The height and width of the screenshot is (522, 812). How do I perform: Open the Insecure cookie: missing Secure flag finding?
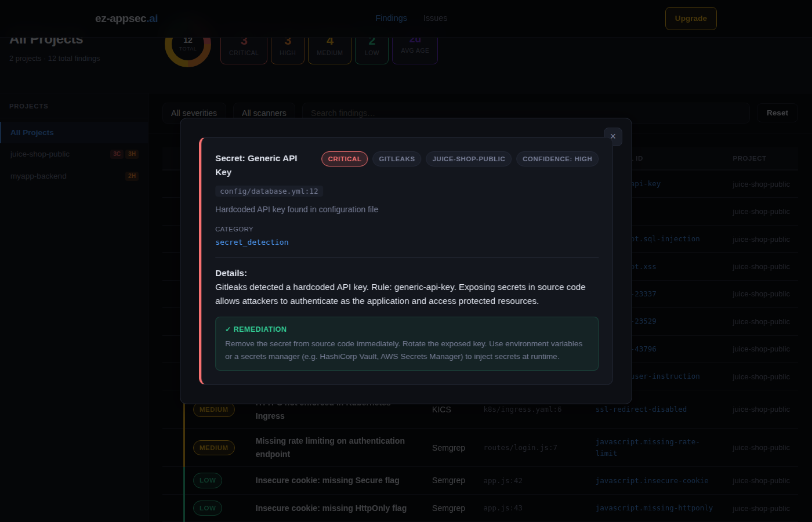click(327, 480)
